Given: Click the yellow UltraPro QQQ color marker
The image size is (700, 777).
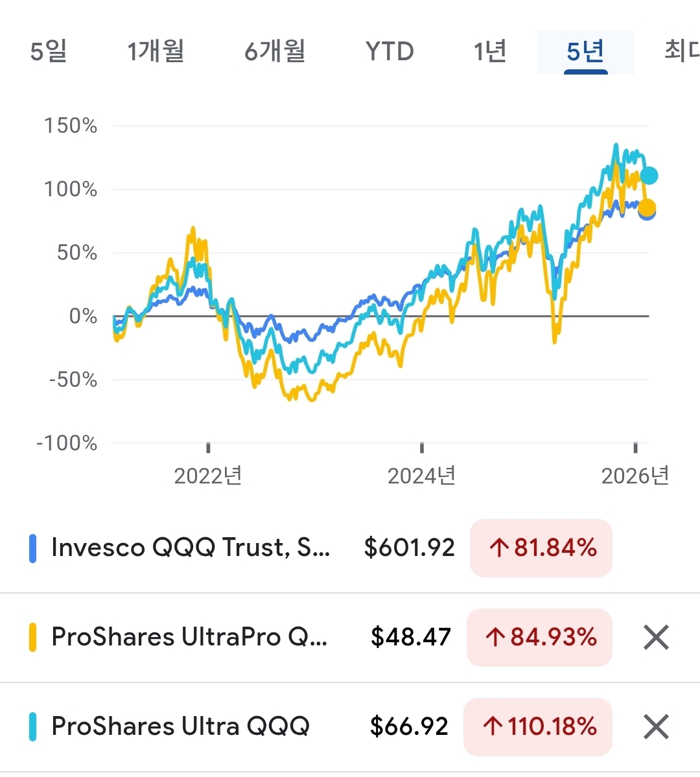Looking at the screenshot, I should (32, 638).
